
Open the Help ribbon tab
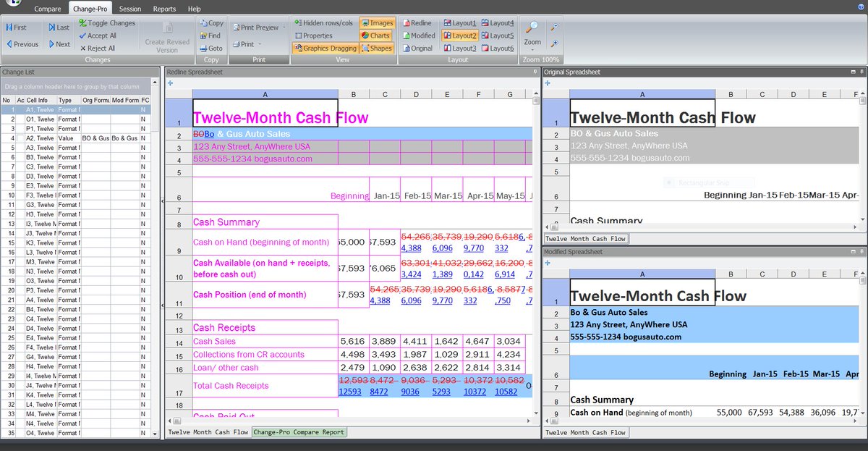point(195,9)
